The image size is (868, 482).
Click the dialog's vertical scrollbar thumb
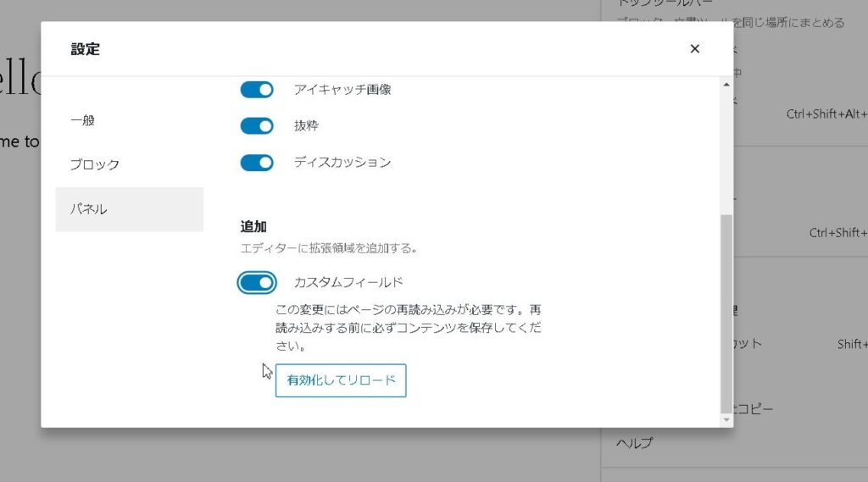pyautogui.click(x=726, y=313)
